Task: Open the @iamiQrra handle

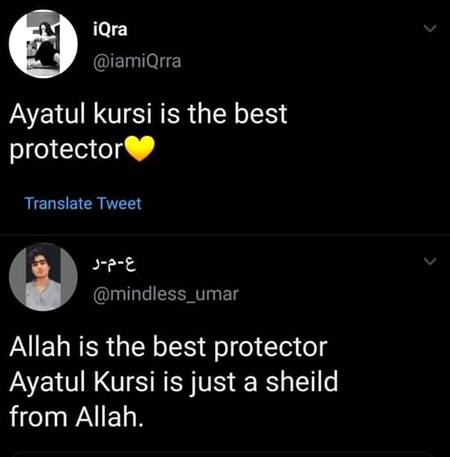Action: pyautogui.click(x=137, y=62)
